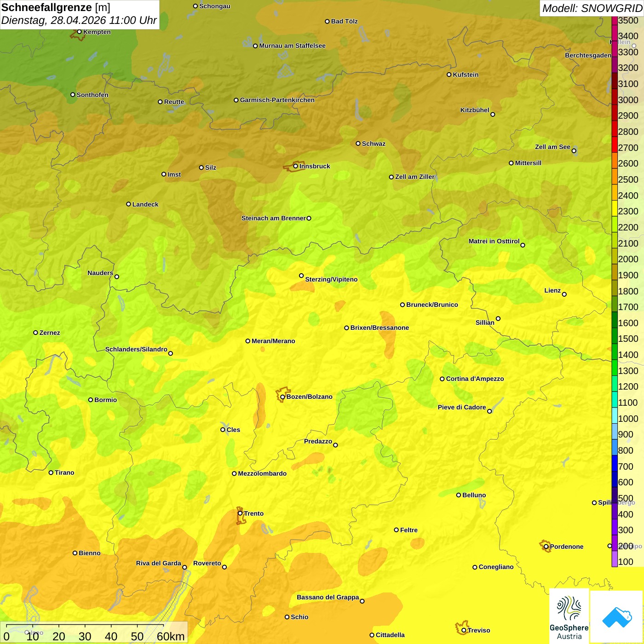Viewport: 644px width, 644px height.
Task: Click the '60km' scale bar label
Action: click(x=171, y=636)
